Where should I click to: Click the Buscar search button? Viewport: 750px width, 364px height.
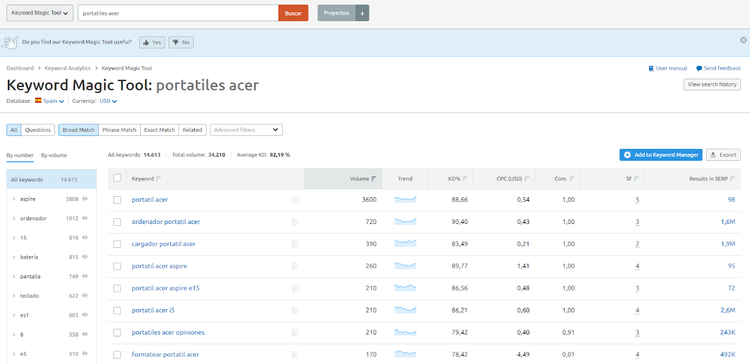[x=293, y=13]
